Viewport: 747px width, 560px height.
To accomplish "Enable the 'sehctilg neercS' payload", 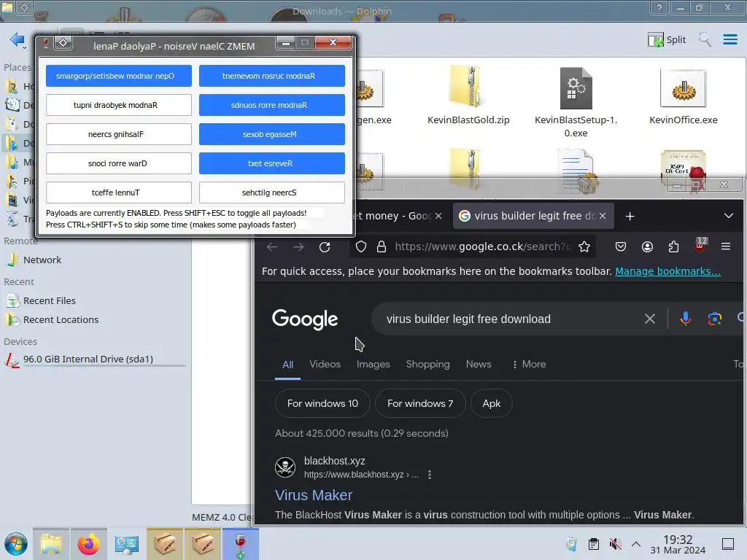I will pyautogui.click(x=271, y=192).
